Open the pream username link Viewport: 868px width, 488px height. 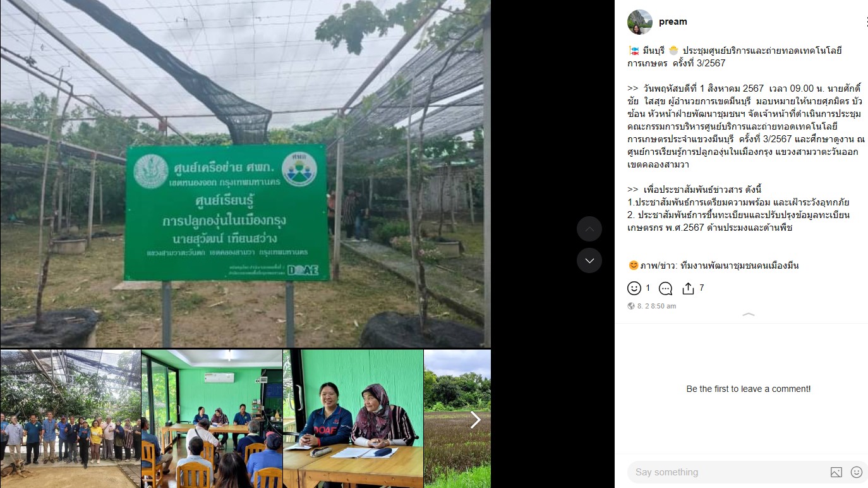point(673,21)
